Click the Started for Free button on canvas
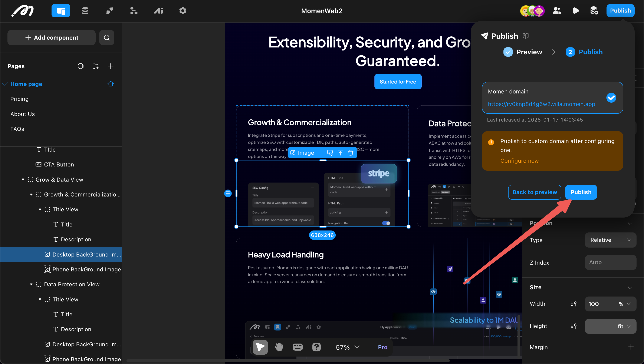The image size is (644, 364). point(398,82)
